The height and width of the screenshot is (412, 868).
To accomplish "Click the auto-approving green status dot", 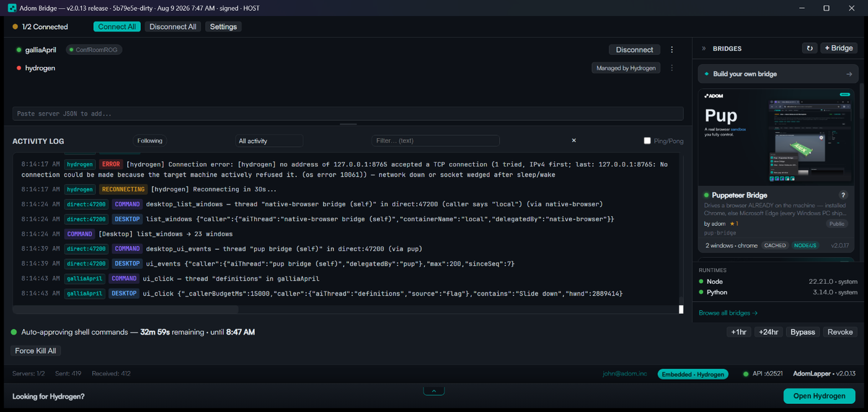I will [14, 332].
